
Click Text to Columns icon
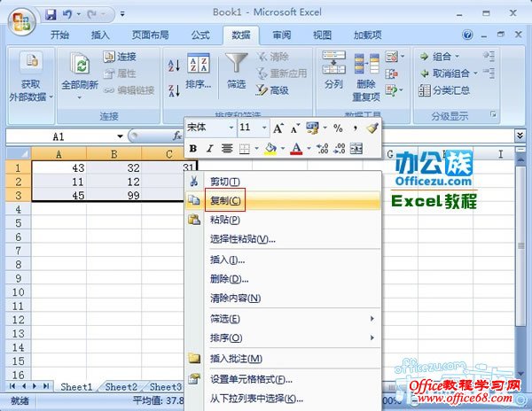click(x=334, y=62)
